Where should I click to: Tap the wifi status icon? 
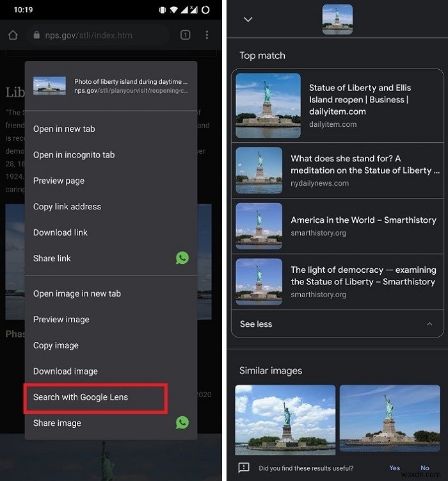(173, 10)
